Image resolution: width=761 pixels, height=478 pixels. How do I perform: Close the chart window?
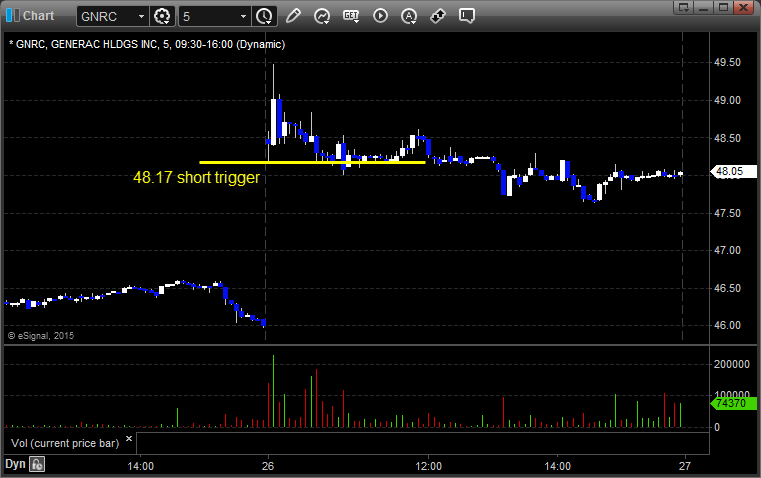[x=744, y=7]
